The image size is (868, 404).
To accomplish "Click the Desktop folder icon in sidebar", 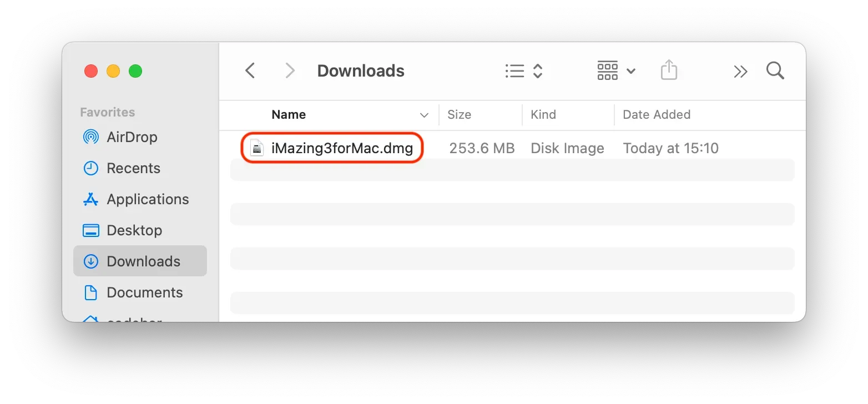I will point(90,230).
